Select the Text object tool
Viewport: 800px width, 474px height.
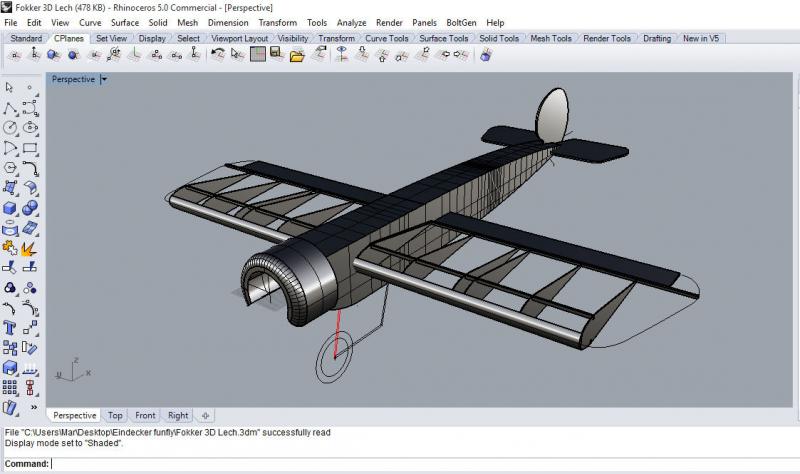point(10,328)
